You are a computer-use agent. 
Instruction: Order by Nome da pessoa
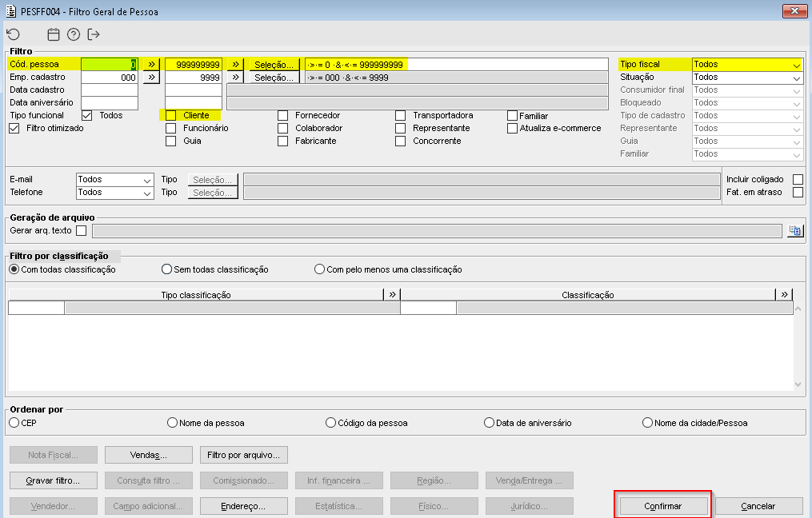pyautogui.click(x=173, y=423)
